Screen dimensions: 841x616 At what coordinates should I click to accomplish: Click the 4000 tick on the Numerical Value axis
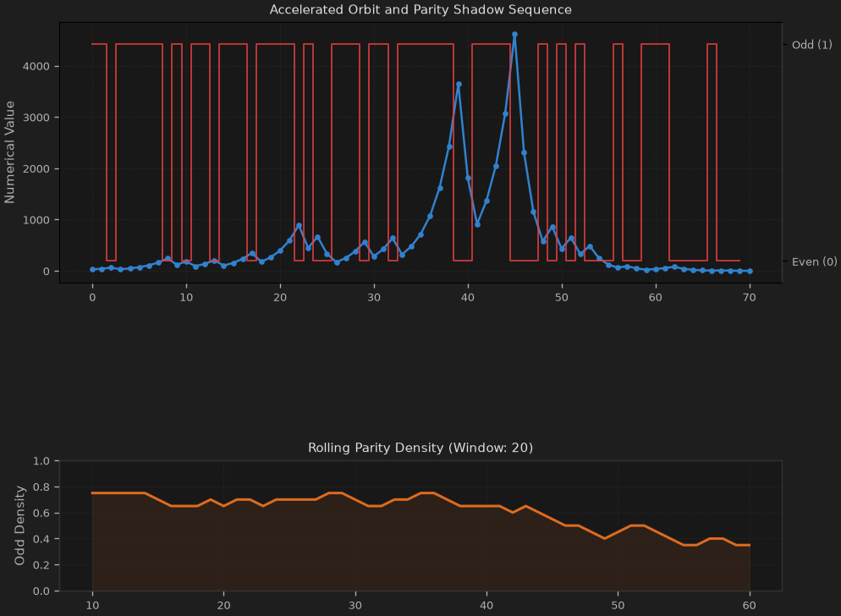tap(36, 67)
